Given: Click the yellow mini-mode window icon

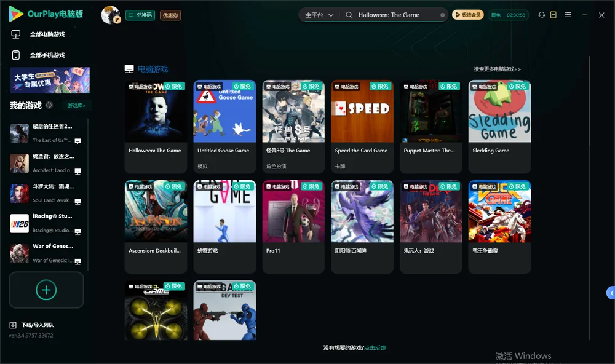Looking at the screenshot, I should (x=553, y=15).
